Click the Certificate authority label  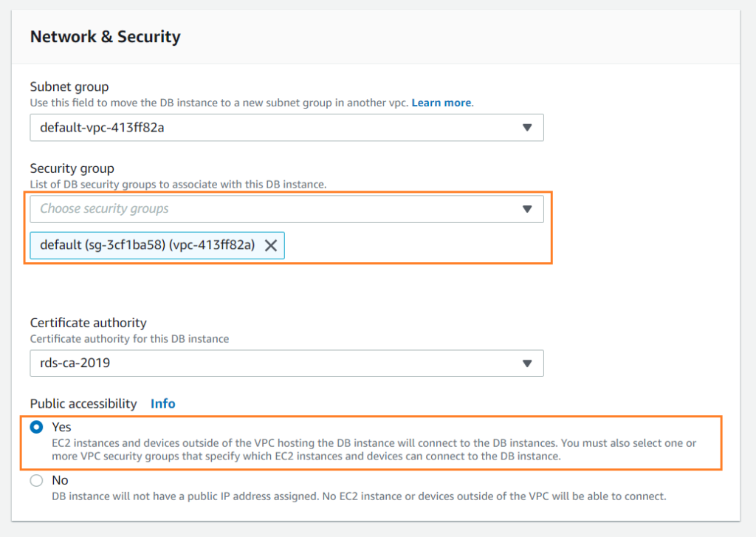point(89,323)
